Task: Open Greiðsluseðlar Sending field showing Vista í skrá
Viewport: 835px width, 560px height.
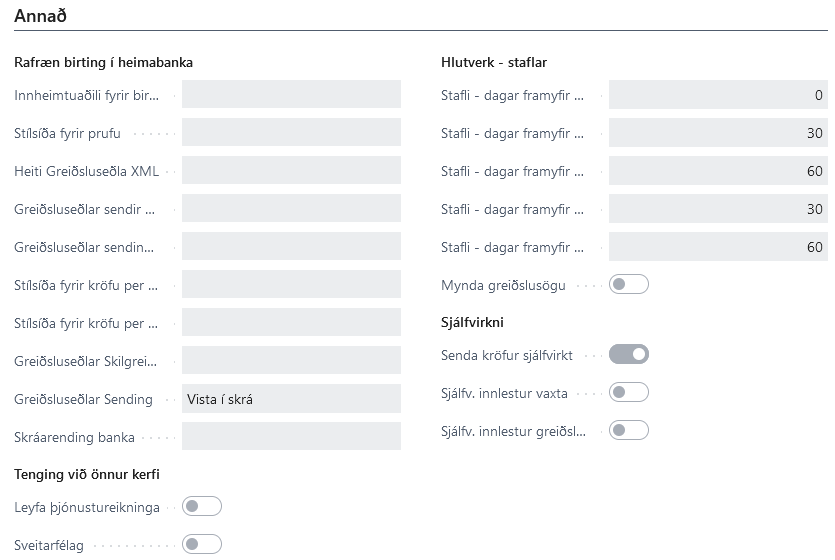Action: (291, 399)
